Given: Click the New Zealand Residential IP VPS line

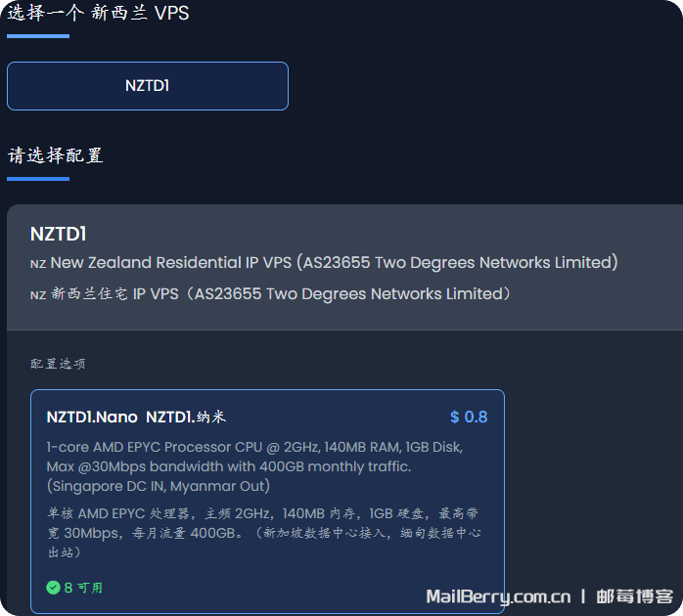Looking at the screenshot, I should coord(334,263).
